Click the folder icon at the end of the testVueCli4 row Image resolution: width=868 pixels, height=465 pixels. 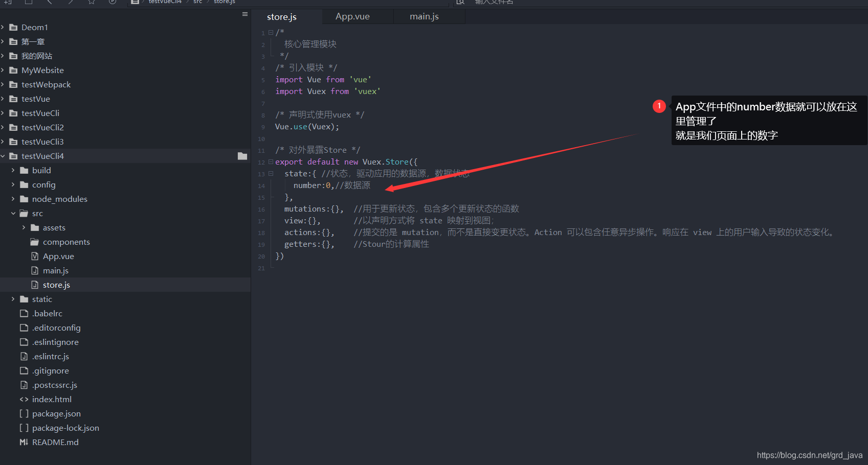pos(242,156)
